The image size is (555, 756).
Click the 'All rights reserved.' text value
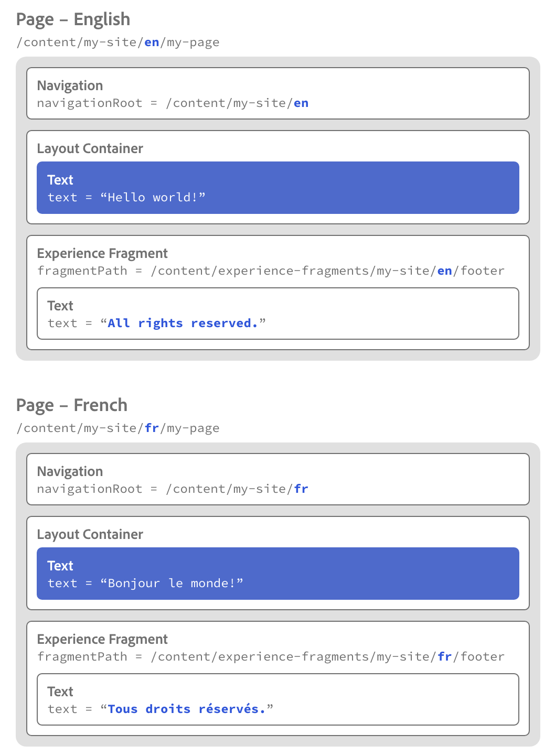coord(183,323)
